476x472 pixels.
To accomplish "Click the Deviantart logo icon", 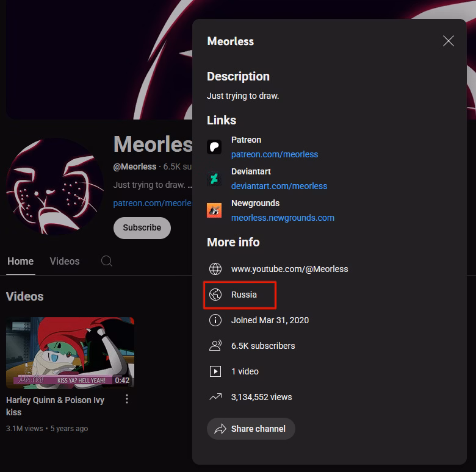I will (214, 179).
